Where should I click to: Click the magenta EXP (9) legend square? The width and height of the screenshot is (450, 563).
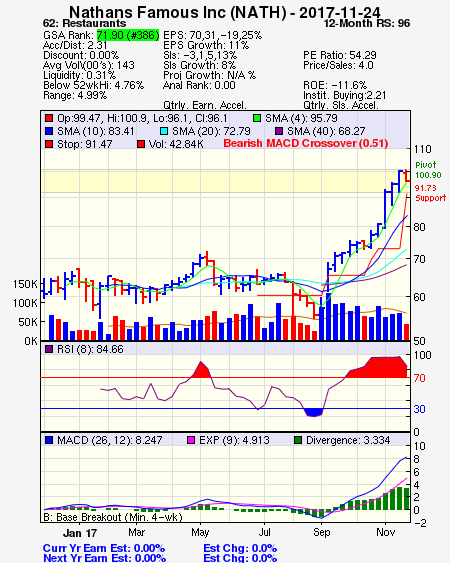(191, 440)
